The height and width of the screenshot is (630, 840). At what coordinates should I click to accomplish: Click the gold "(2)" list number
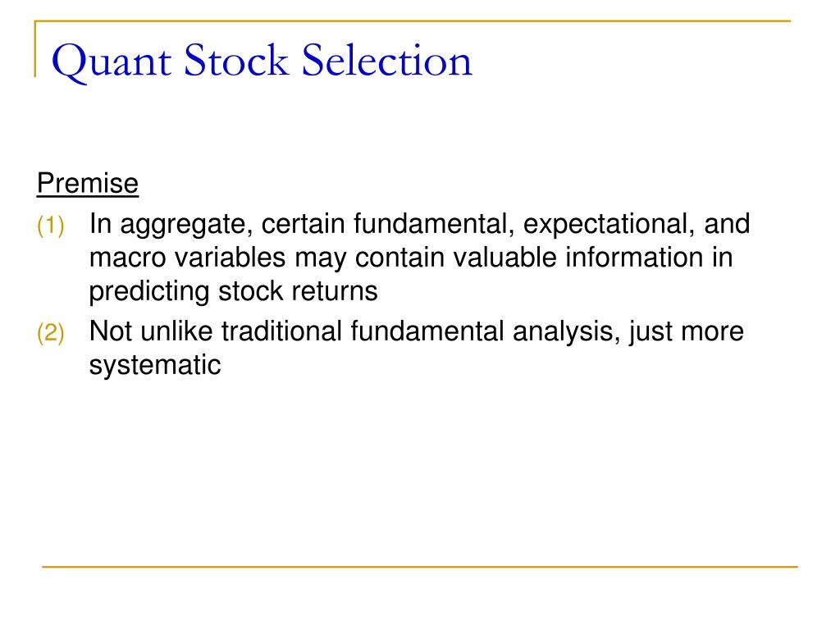pos(50,333)
